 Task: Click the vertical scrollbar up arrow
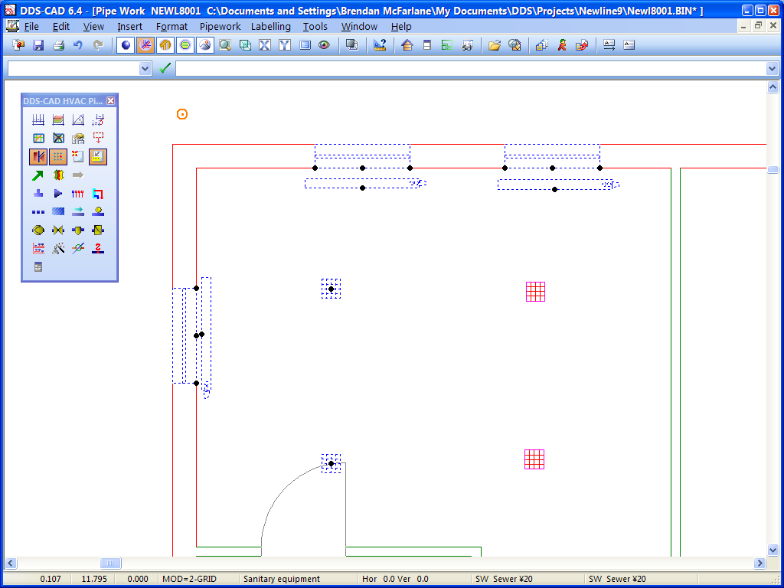[772, 88]
